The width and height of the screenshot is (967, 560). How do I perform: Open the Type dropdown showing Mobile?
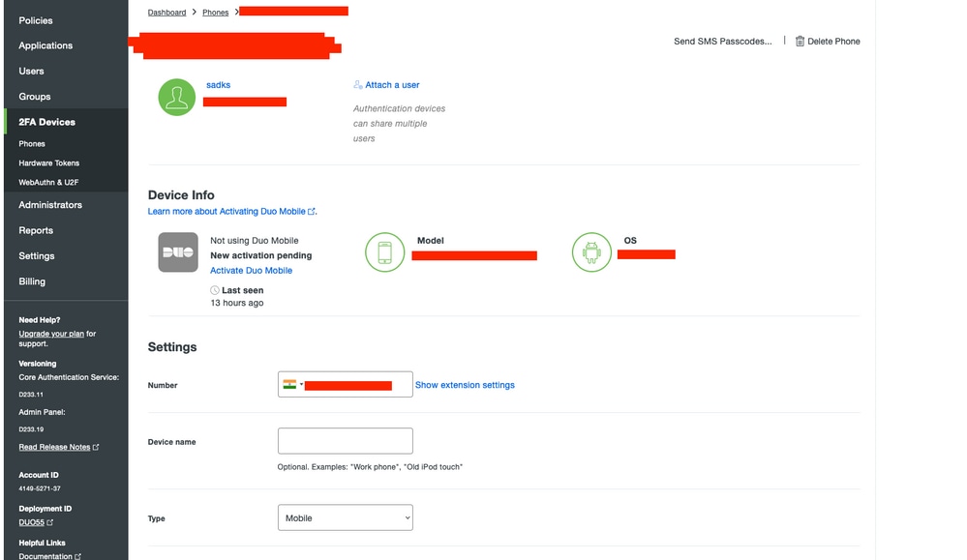pos(345,517)
